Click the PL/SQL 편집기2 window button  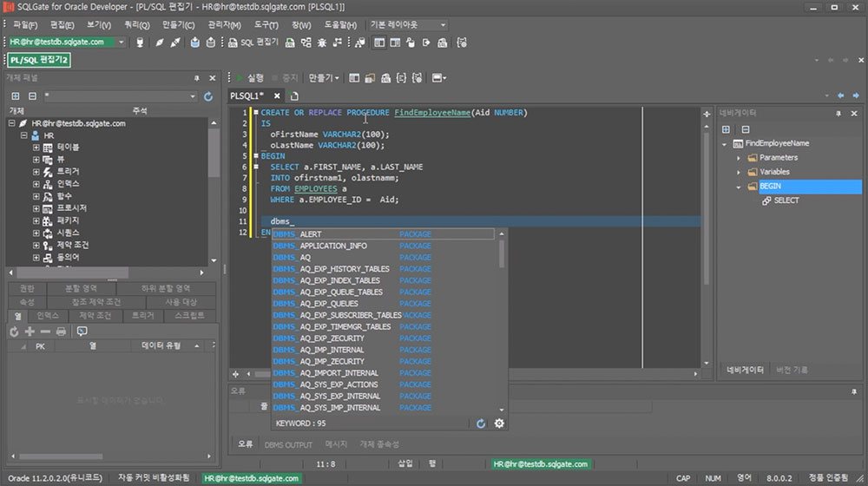(x=39, y=60)
